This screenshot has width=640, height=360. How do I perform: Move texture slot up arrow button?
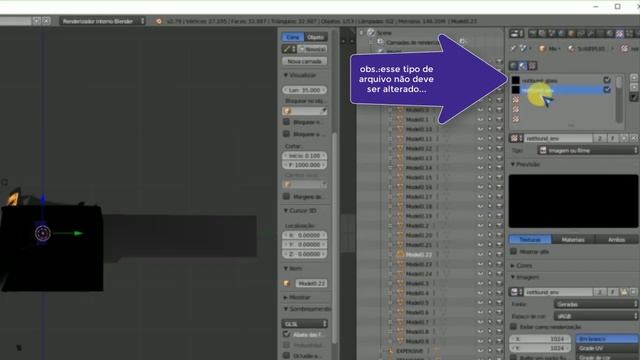[634, 78]
